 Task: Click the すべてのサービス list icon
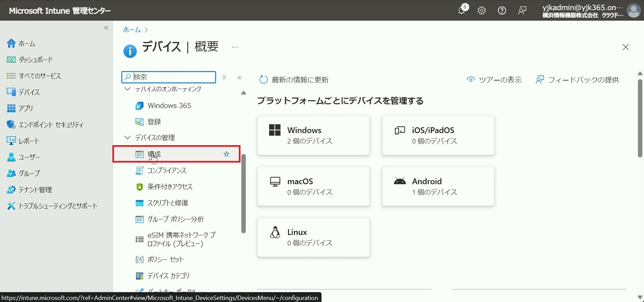(11, 76)
